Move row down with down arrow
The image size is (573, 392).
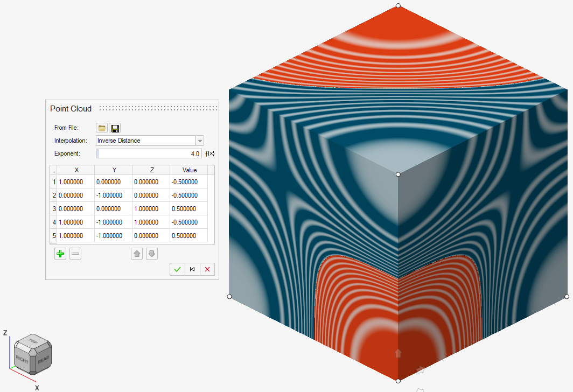click(151, 254)
